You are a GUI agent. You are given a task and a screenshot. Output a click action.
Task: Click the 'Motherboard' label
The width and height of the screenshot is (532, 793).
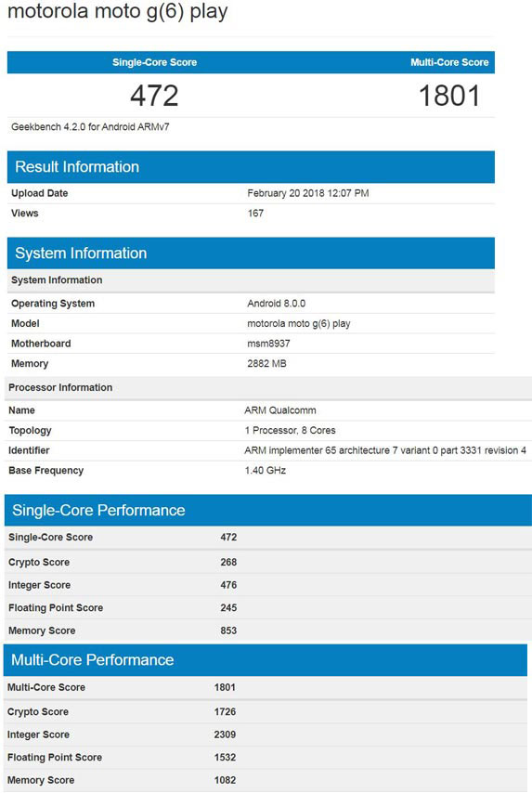(41, 344)
